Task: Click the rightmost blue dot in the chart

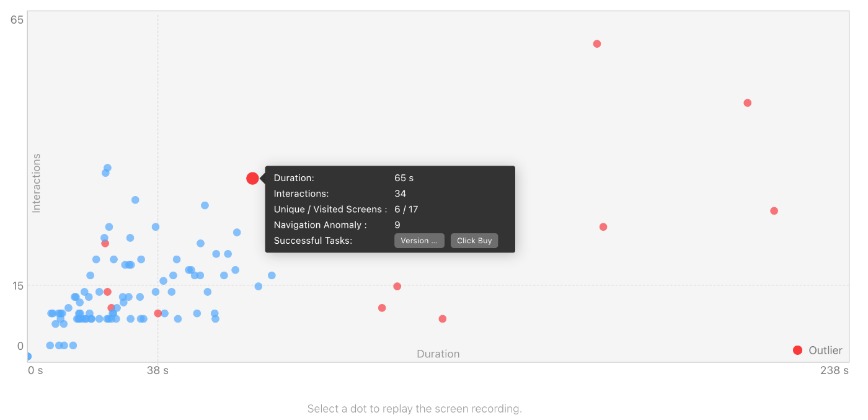Action: (x=272, y=275)
